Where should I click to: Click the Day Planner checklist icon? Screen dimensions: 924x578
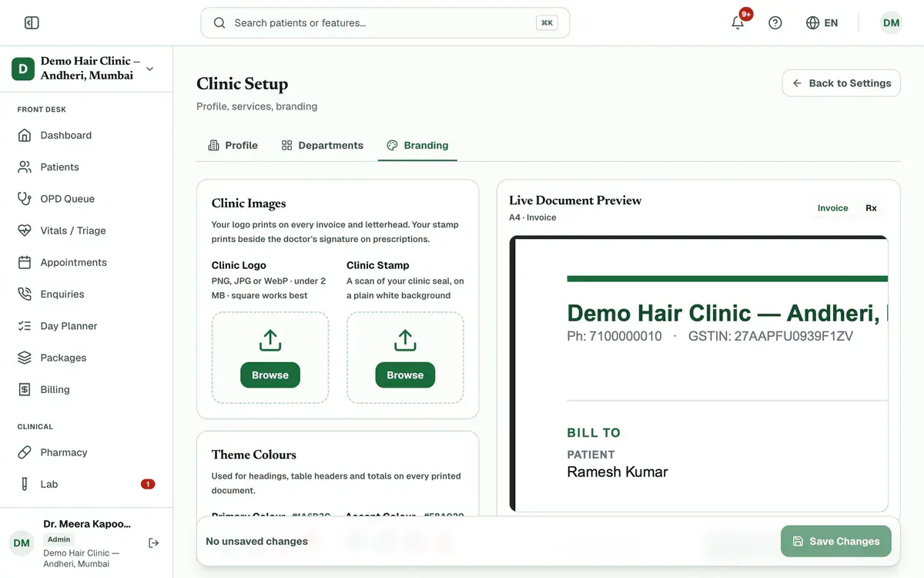25,326
